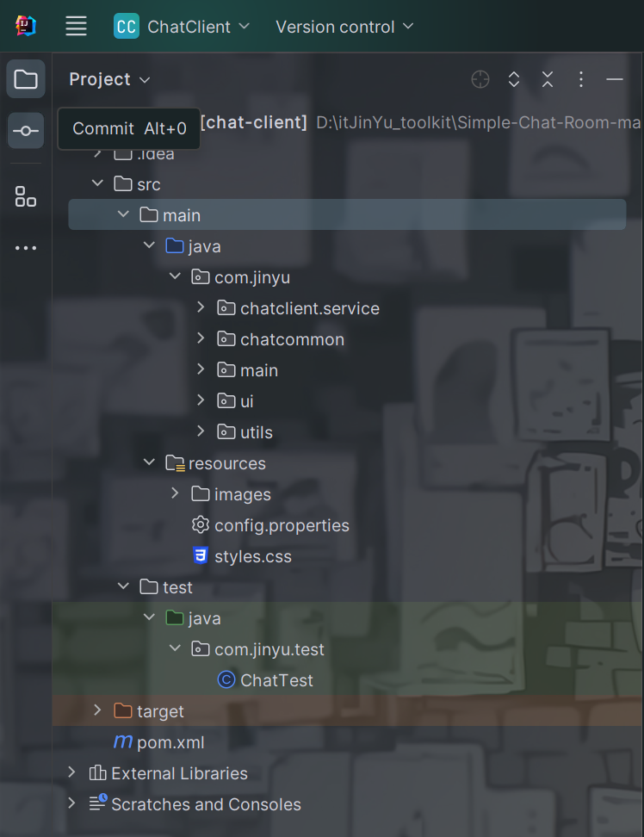Screen dimensions: 644x837
Task: Open the Structure tool window icon
Action: click(26, 196)
